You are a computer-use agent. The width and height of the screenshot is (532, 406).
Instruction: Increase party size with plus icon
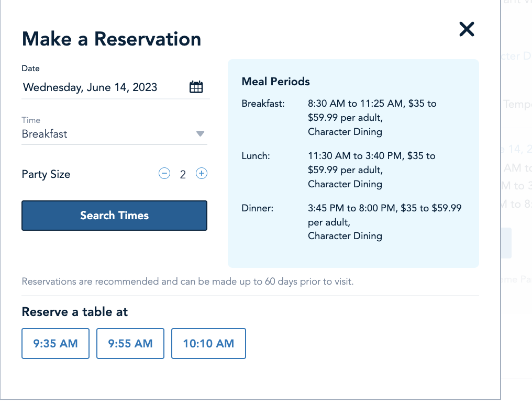click(x=201, y=174)
